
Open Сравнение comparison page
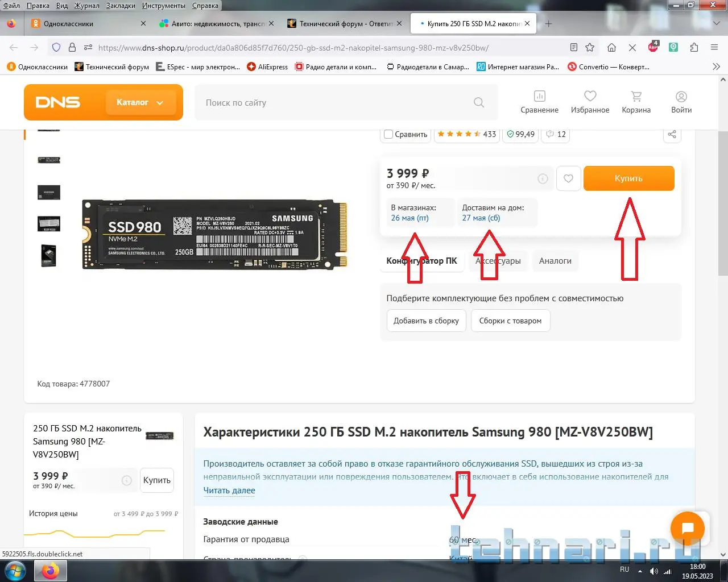[x=539, y=102]
